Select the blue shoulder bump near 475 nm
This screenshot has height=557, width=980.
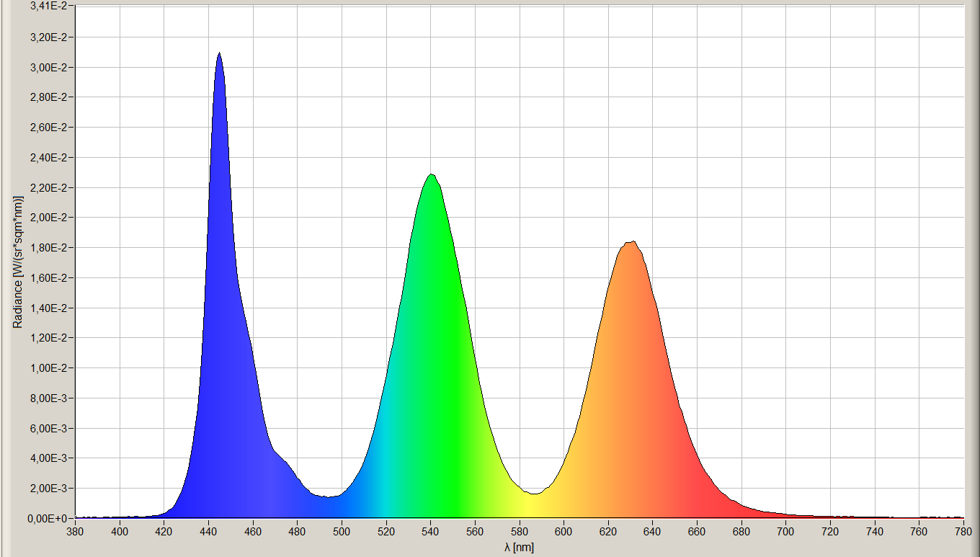click(283, 463)
